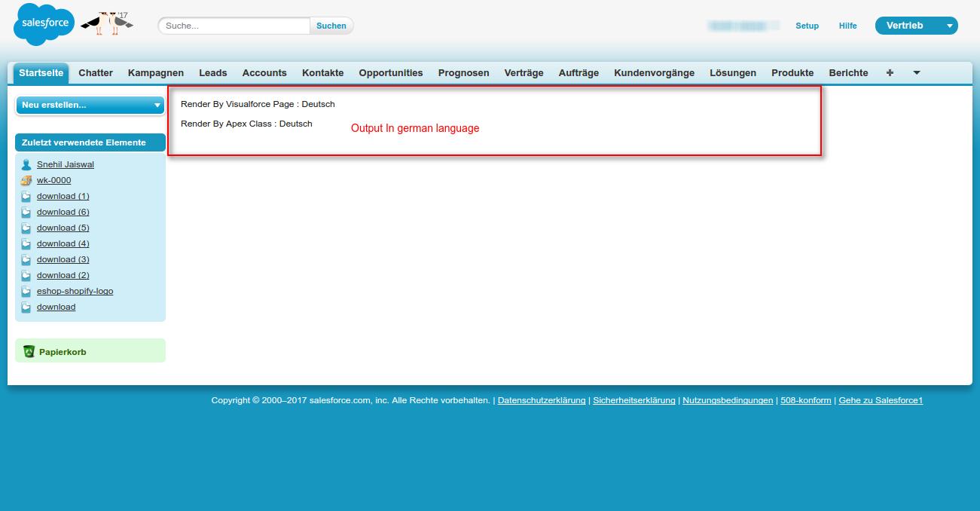Open the Hilfe link
Image resolution: width=980 pixels, height=511 pixels.
click(x=847, y=26)
